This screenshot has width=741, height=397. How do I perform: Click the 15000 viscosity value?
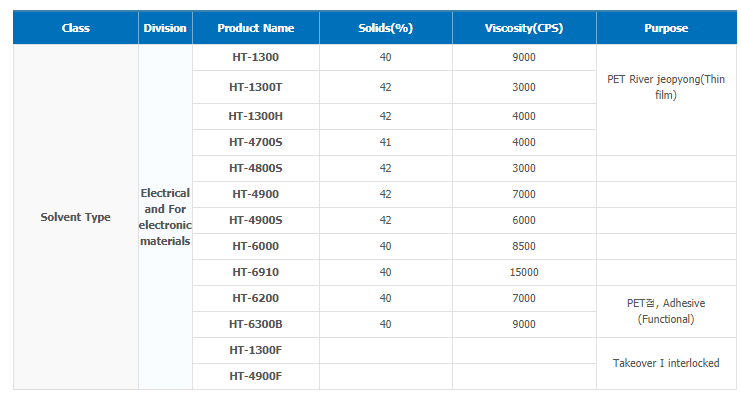524,272
